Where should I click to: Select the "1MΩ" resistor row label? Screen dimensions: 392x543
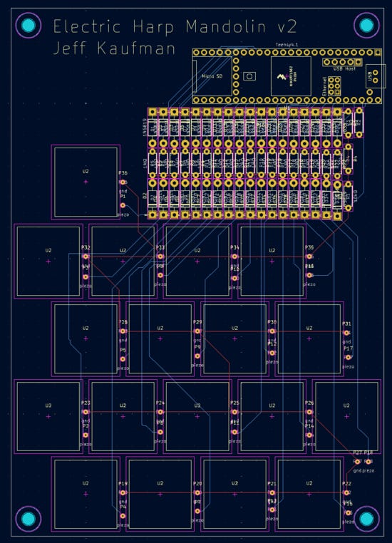coord(145,164)
